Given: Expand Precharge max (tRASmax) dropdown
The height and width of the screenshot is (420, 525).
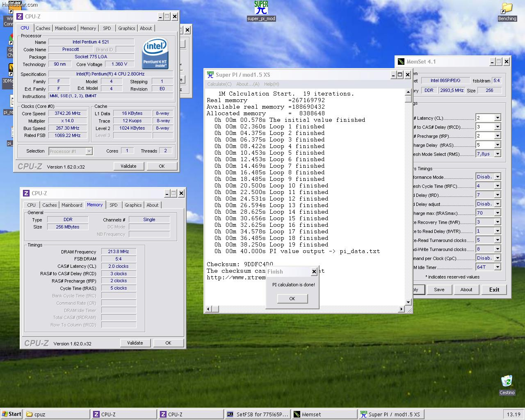Looking at the screenshot, I should pyautogui.click(x=498, y=213).
